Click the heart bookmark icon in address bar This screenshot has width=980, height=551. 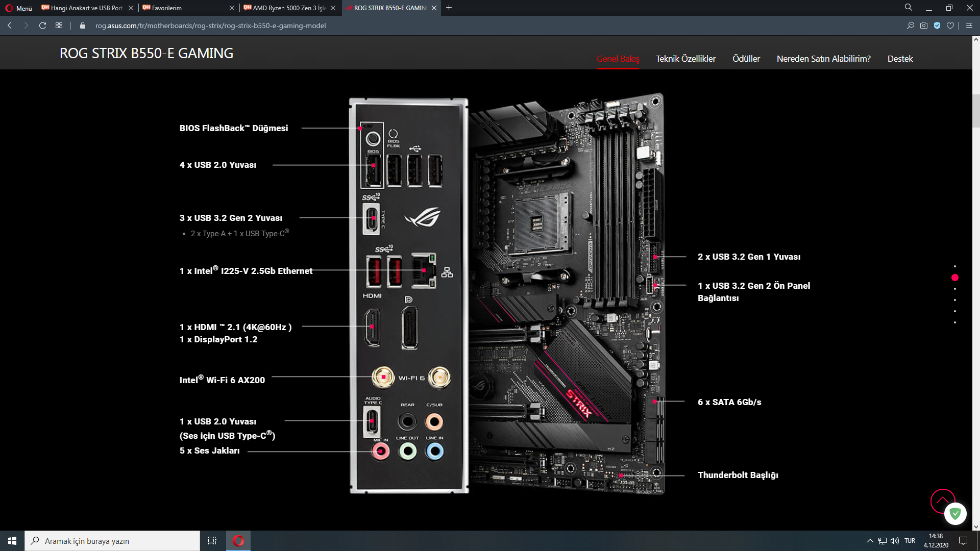tap(950, 26)
